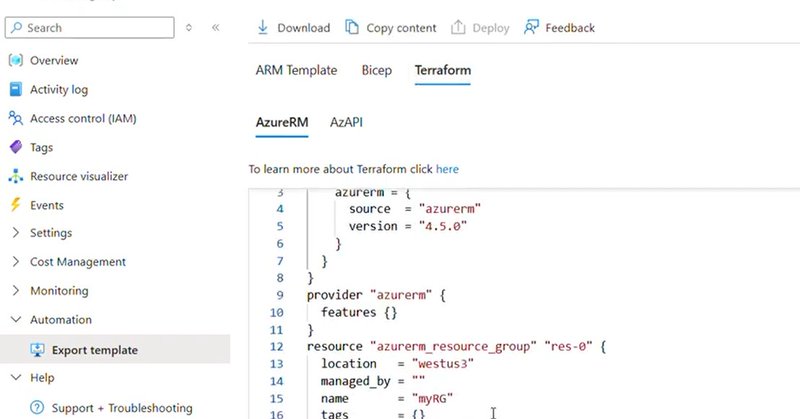Click "res-0" resource name in code
The width and height of the screenshot is (800, 419).
(568, 347)
